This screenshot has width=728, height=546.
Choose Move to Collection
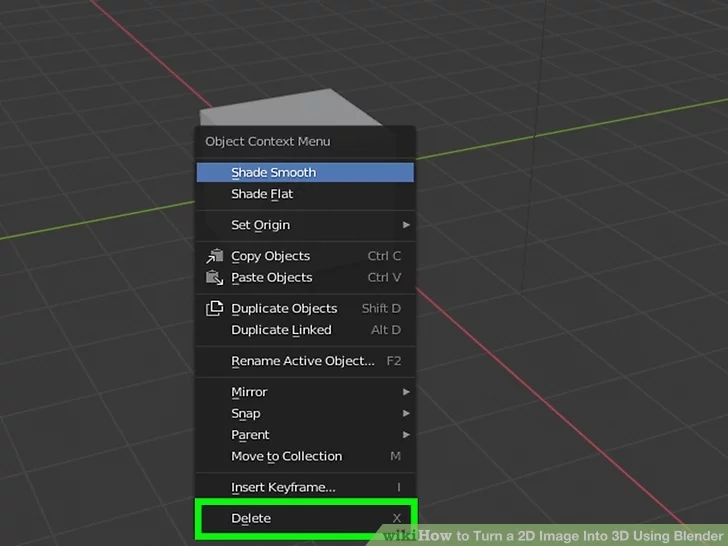pos(286,456)
